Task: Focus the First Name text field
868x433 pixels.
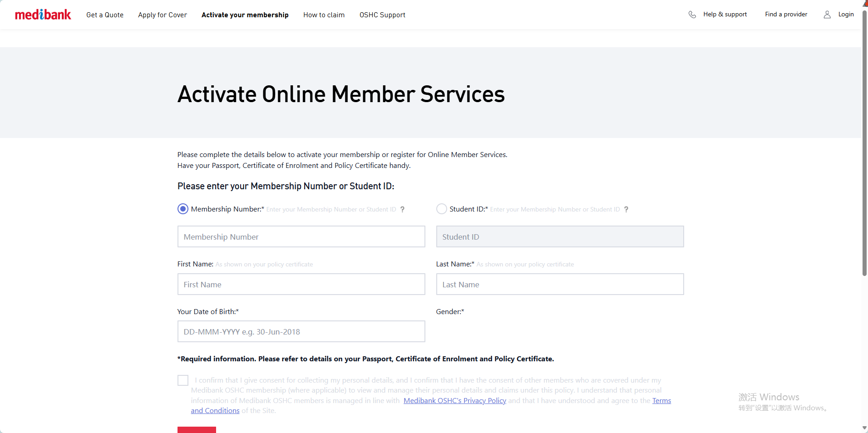Action: 301,284
